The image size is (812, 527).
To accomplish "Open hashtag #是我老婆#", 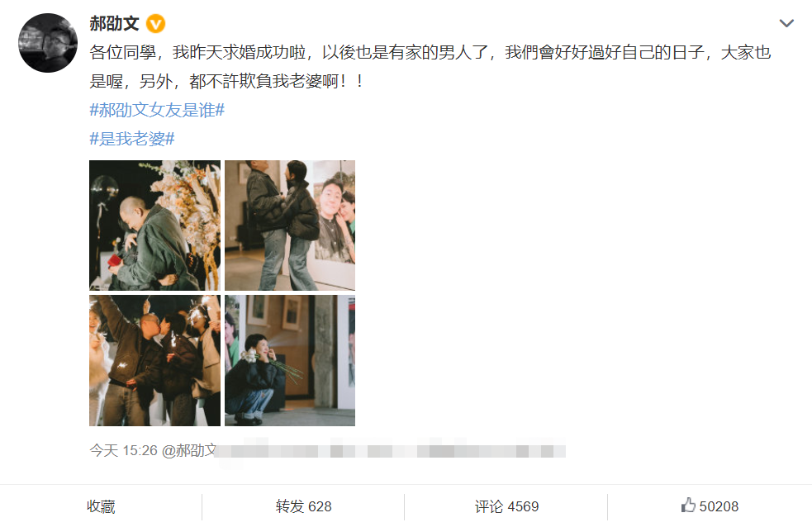I will (132, 139).
